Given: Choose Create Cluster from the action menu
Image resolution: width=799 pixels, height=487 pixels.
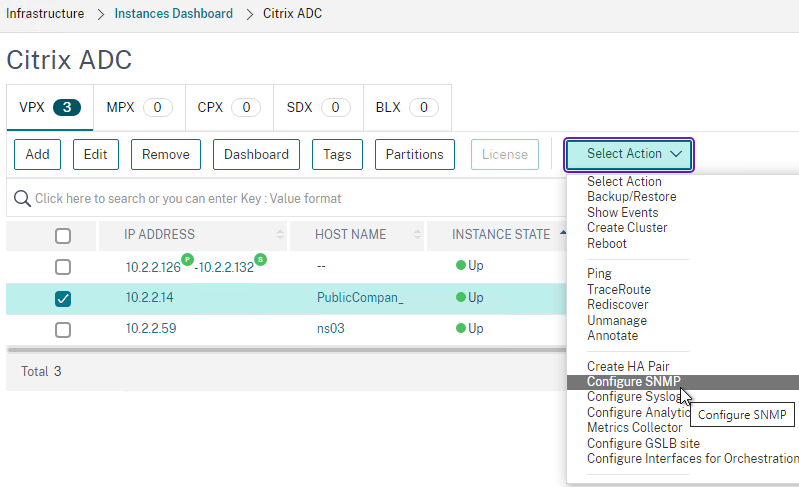Looking at the screenshot, I should pyautogui.click(x=627, y=228).
